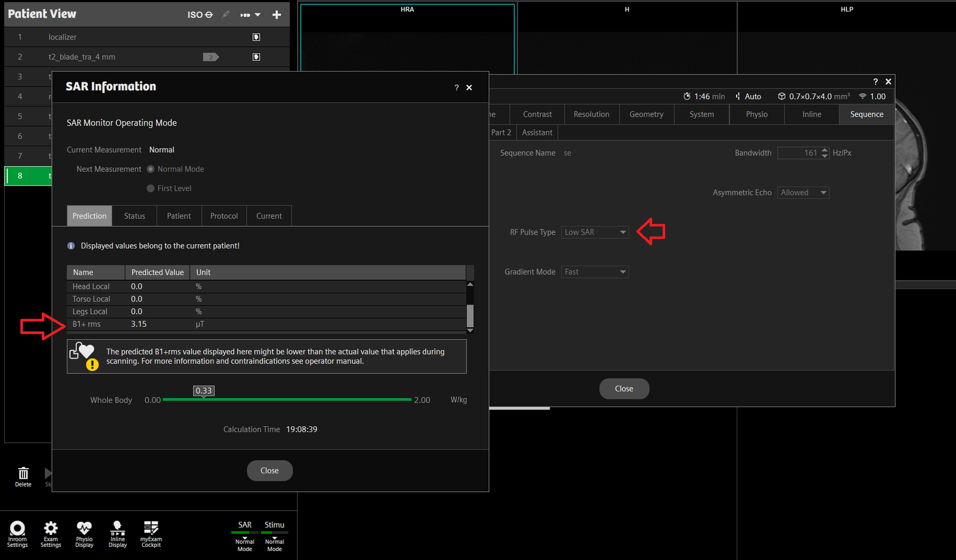Select Normal Mode radio button
Image resolution: width=956 pixels, height=560 pixels.
pyautogui.click(x=151, y=170)
